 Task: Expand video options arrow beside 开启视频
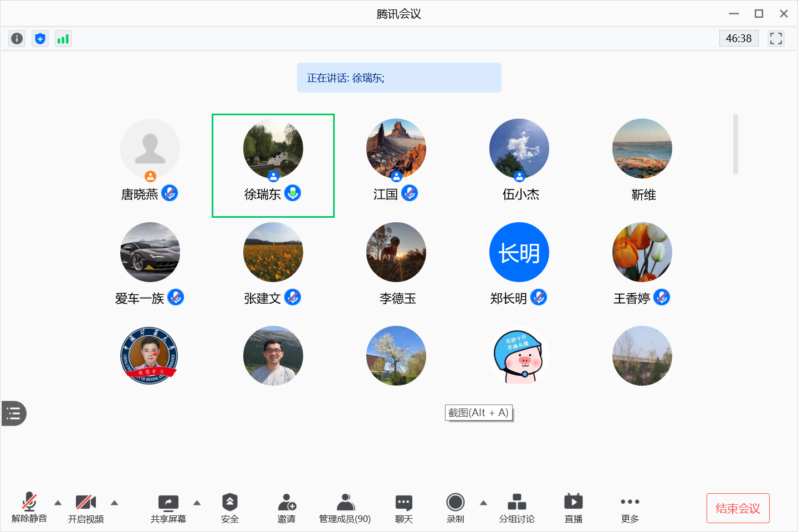click(x=114, y=503)
